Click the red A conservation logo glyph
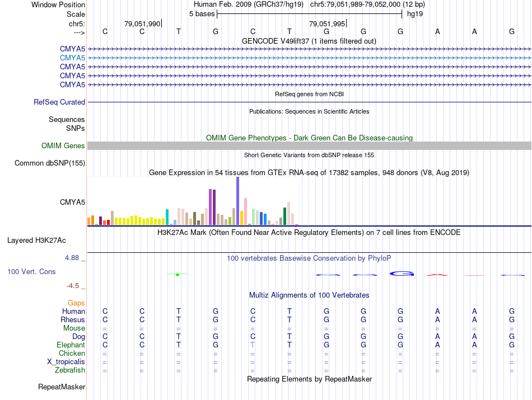The height and width of the screenshot is (400, 532). coord(437,275)
